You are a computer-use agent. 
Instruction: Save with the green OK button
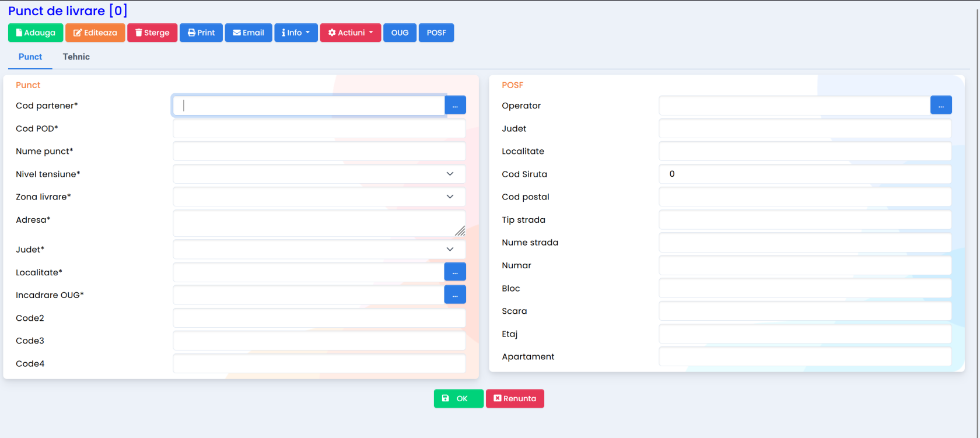point(459,398)
